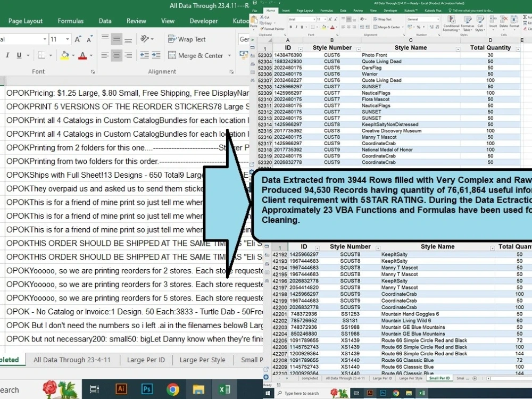Toggle Underline in the zoomed-in Excel ribbon
Viewport: 532px width, 399px height.
19,55
